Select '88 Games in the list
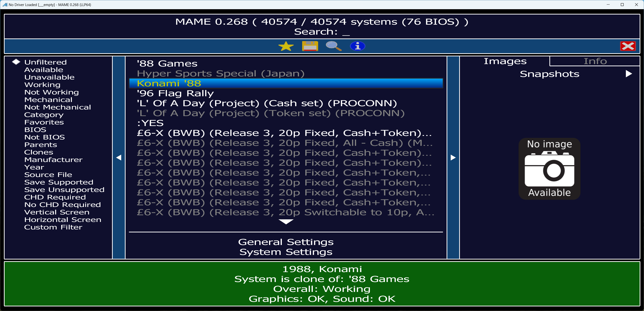This screenshot has width=644, height=311. [x=286, y=64]
